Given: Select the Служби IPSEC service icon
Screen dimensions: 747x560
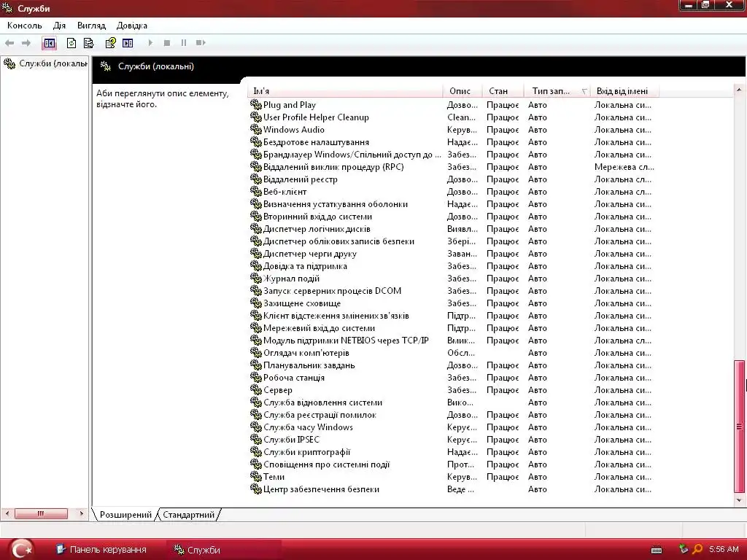Looking at the screenshot, I should 256,440.
